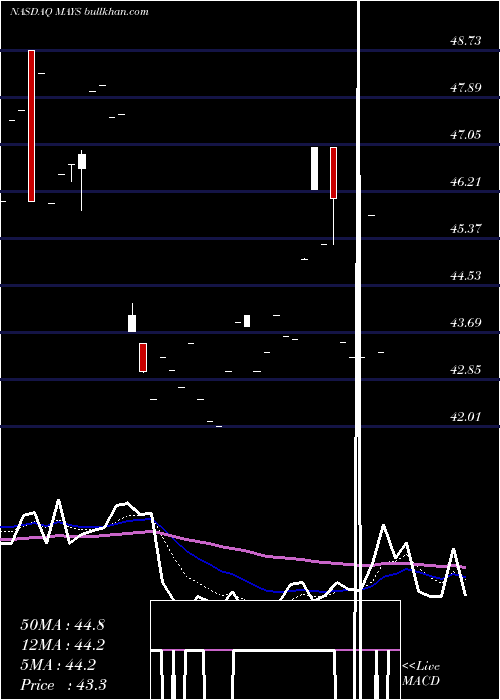Click the 42.85 price axis label
The width and height of the screenshot is (500, 700).
466,370
